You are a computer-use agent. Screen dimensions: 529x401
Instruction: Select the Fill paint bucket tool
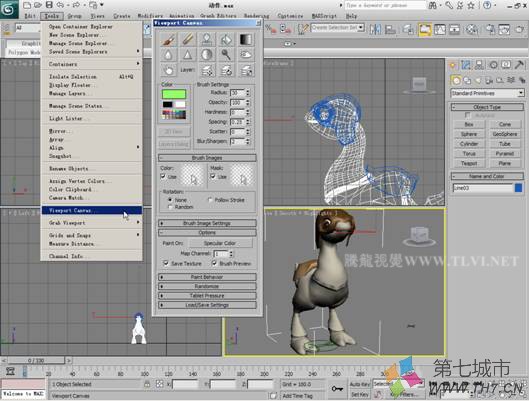[226, 40]
